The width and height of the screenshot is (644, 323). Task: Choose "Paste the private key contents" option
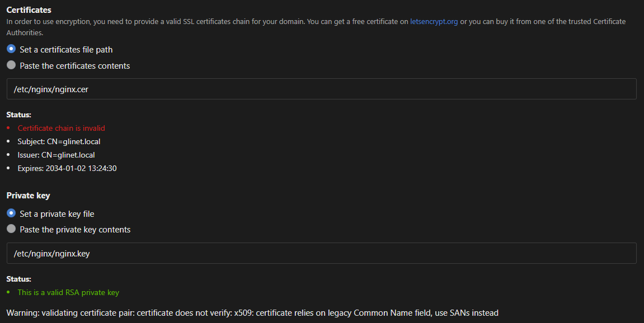coord(11,229)
